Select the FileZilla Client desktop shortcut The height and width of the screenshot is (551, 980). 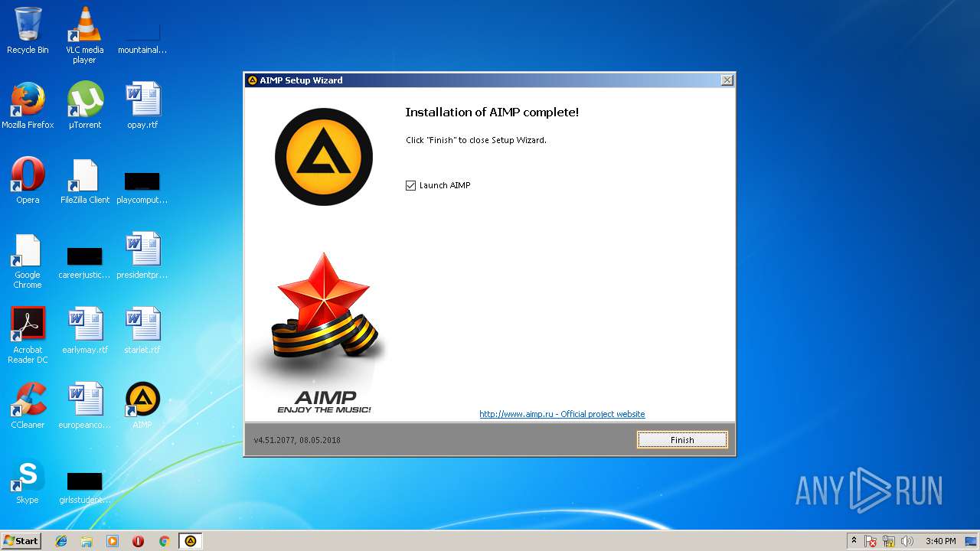(85, 181)
